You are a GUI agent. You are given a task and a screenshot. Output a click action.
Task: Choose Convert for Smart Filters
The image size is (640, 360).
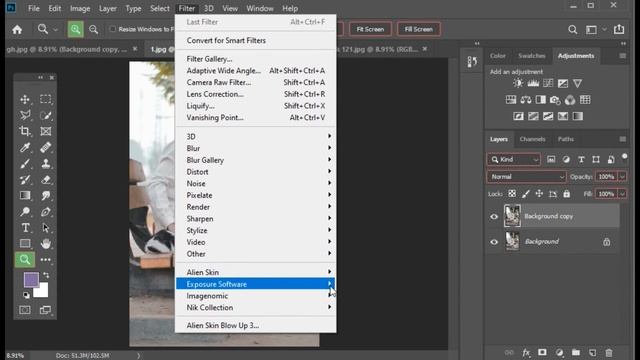256,40
